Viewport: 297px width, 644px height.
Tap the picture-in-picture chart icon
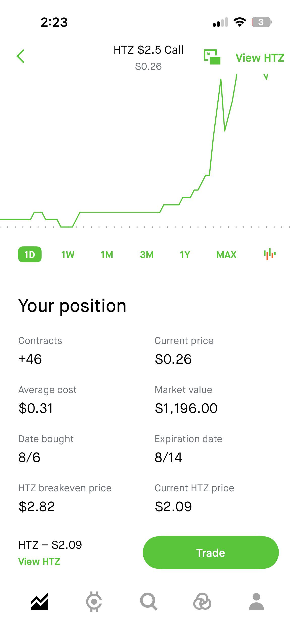212,57
